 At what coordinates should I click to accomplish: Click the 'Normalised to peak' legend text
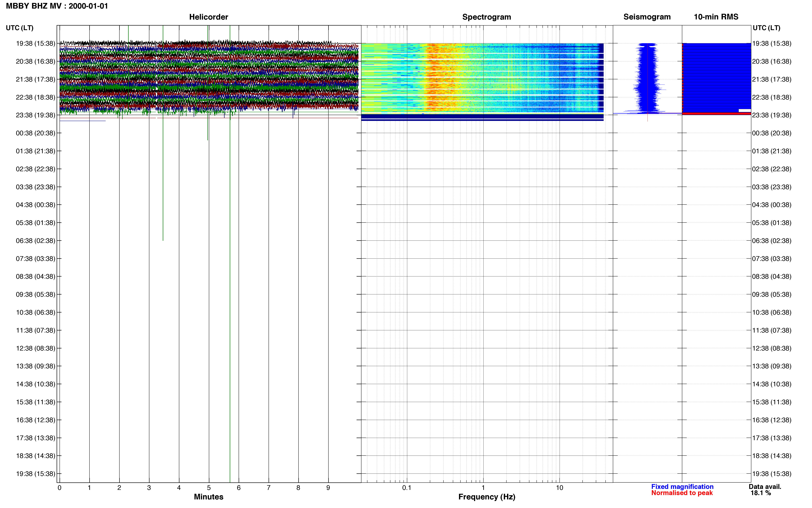coord(682,493)
